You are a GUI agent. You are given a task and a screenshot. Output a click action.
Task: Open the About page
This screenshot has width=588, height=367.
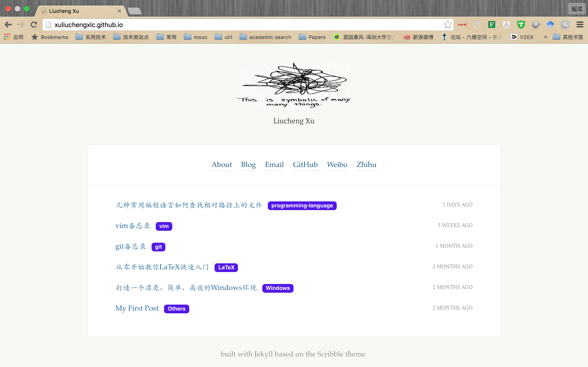pyautogui.click(x=221, y=164)
